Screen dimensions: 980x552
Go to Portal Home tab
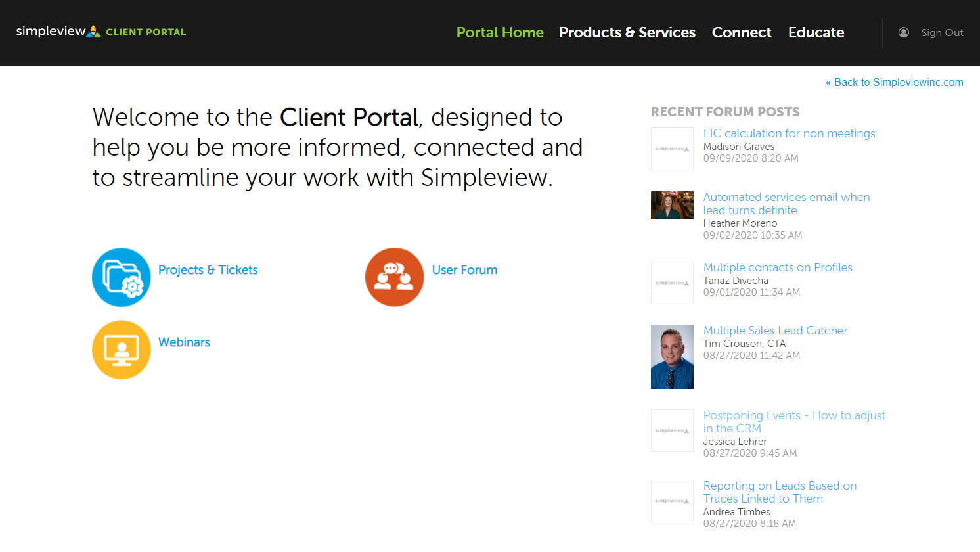(500, 32)
